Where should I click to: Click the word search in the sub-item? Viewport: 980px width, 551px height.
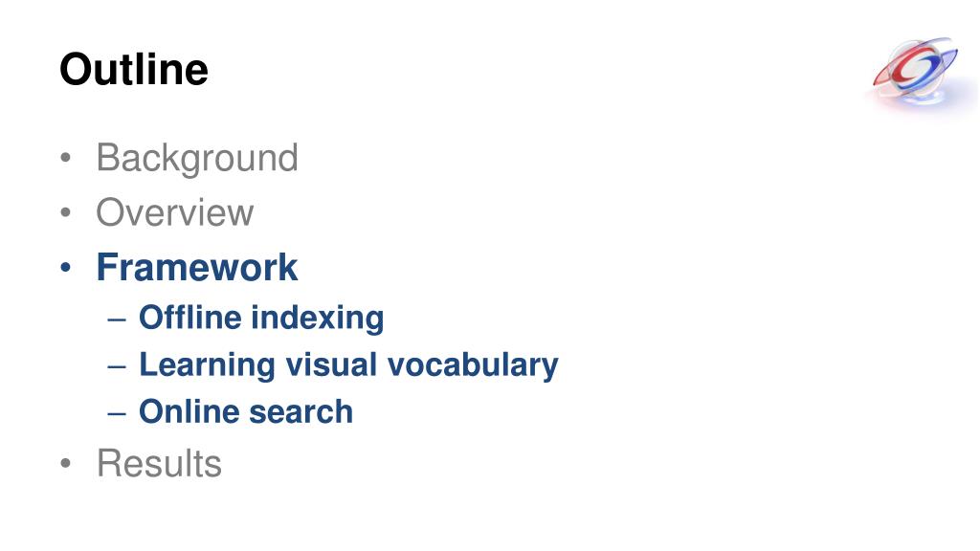pos(301,412)
